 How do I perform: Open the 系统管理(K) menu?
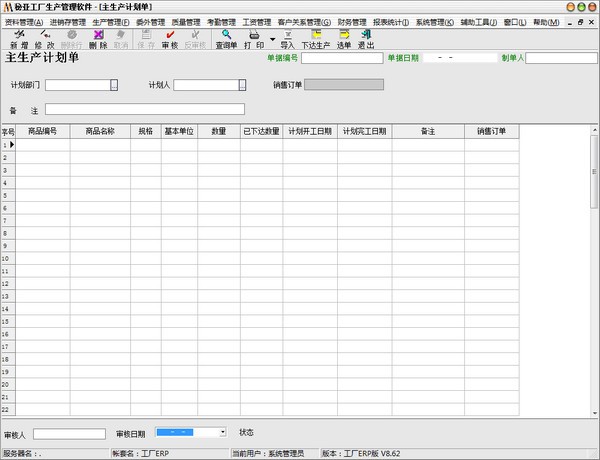[x=435, y=22]
